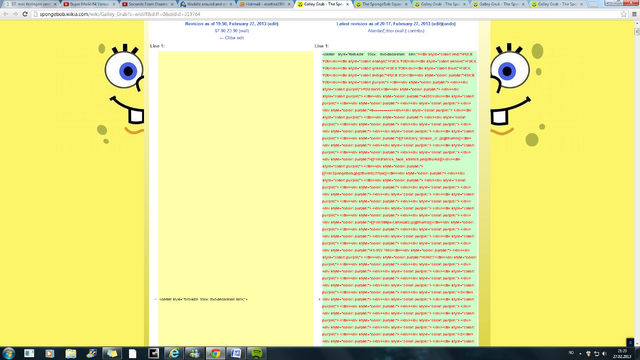Click the page's vertical scrollbar
Viewport: 640px width, 360px height.
pos(637,184)
